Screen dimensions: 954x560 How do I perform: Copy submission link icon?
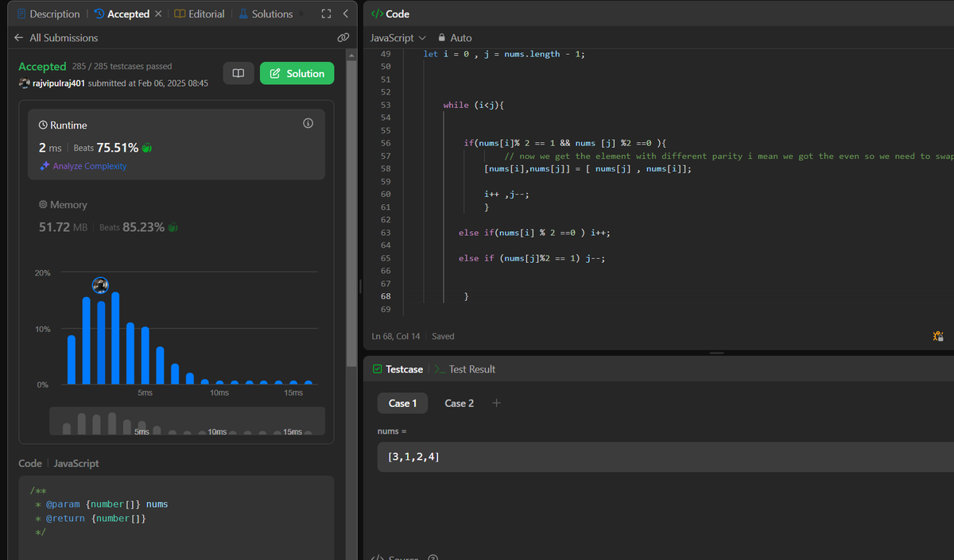pyautogui.click(x=343, y=37)
